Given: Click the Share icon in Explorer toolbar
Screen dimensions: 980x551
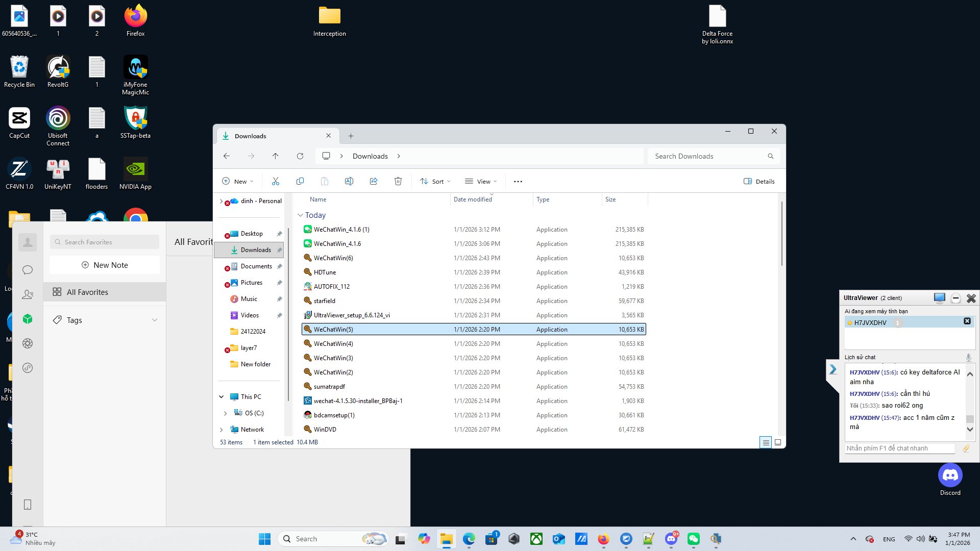Looking at the screenshot, I should (374, 181).
